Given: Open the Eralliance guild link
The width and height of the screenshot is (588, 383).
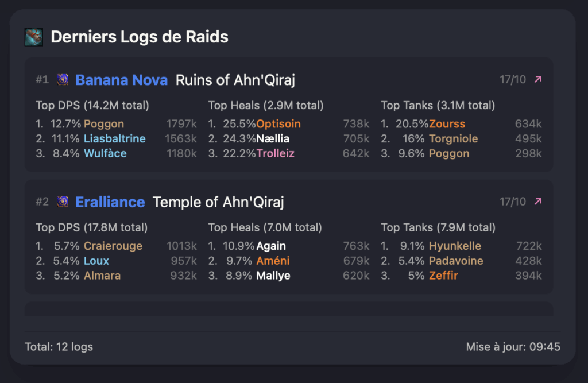Looking at the screenshot, I should [110, 202].
